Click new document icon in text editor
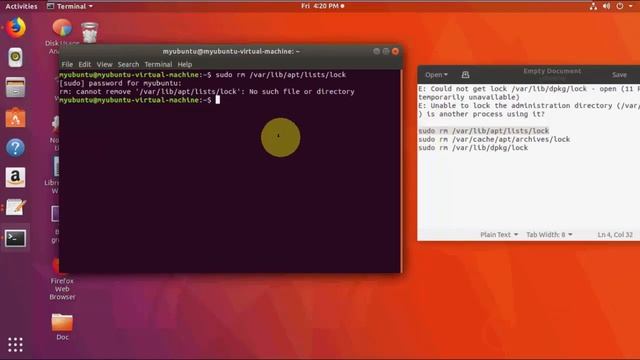This screenshot has width=640, height=360. (x=465, y=75)
